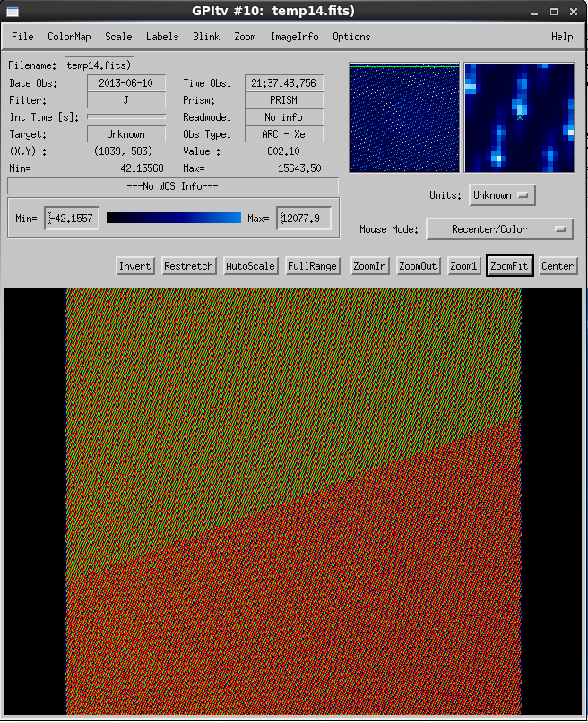Zoom in using the ZoomIn button

(x=370, y=266)
